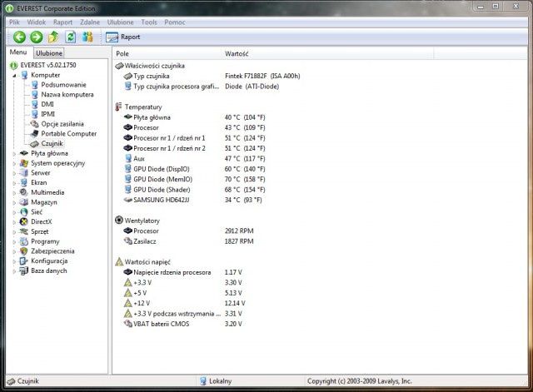Viewport: 533px width, 392px height.
Task: Open the Pomoc menu
Action: [x=175, y=22]
